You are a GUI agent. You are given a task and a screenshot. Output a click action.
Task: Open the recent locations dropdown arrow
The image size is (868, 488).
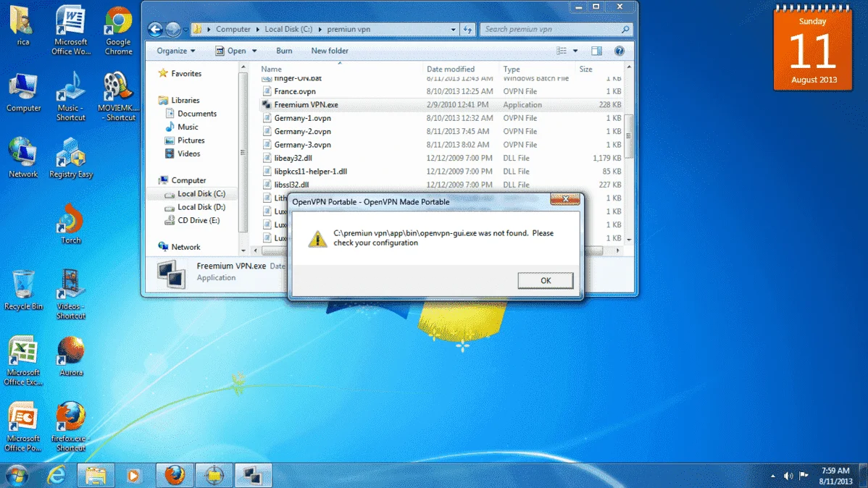coord(185,30)
